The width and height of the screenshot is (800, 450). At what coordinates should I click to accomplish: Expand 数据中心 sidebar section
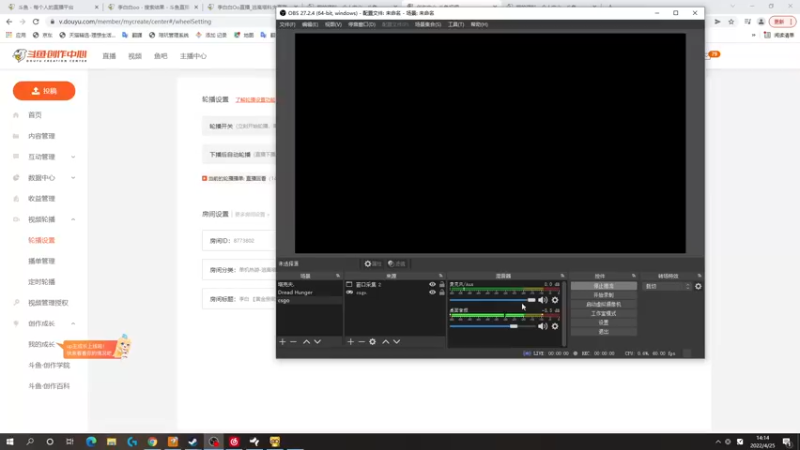pyautogui.click(x=73, y=178)
